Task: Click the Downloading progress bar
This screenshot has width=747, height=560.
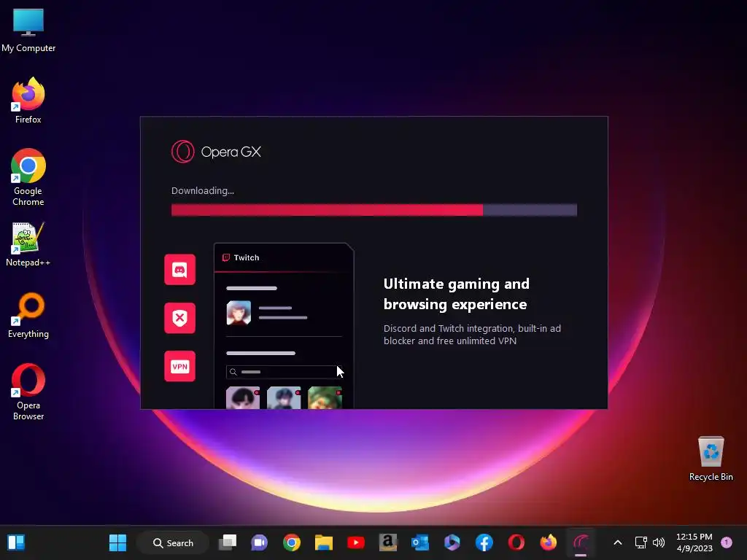Action: coord(374,210)
